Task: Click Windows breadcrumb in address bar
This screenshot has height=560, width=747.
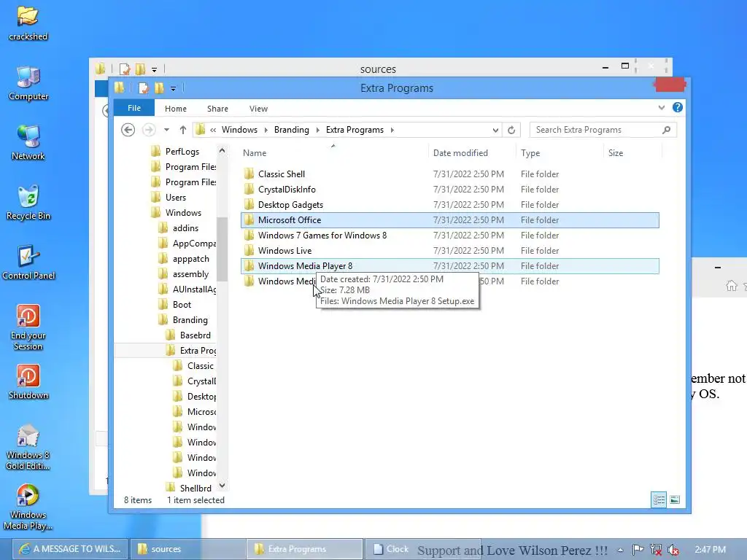Action: pos(239,130)
